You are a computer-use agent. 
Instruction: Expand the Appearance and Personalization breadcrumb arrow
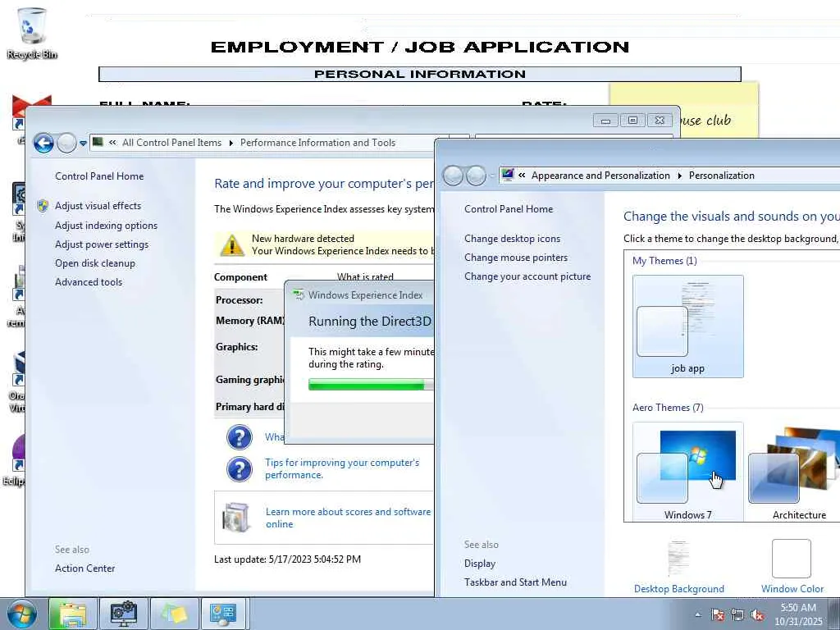click(x=679, y=176)
